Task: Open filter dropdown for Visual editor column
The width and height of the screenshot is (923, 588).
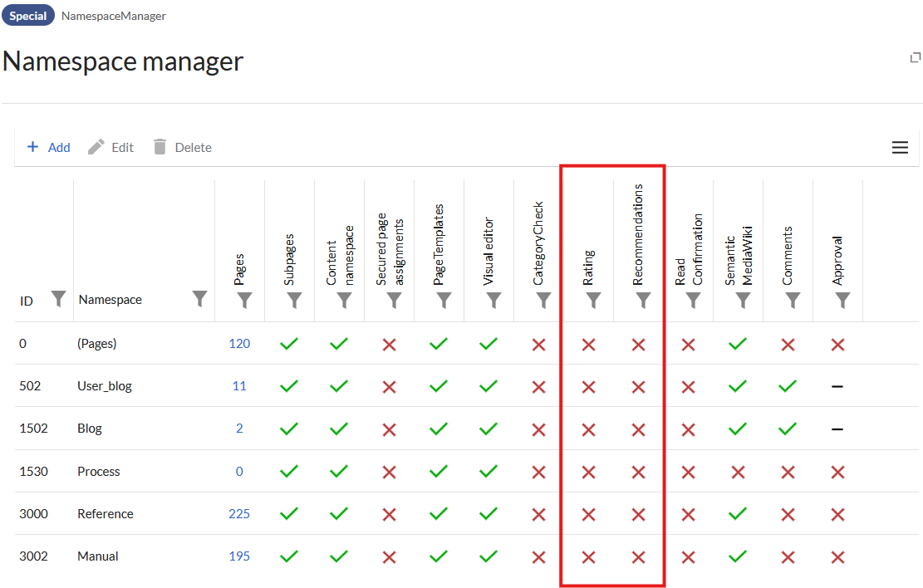Action: coord(493,300)
